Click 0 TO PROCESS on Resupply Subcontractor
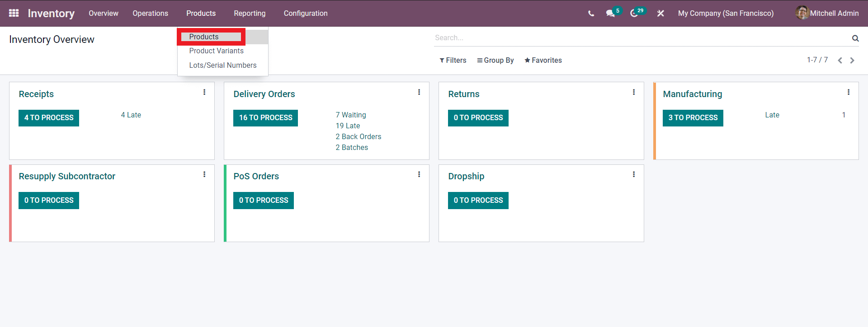This screenshot has height=327, width=868. (x=49, y=201)
